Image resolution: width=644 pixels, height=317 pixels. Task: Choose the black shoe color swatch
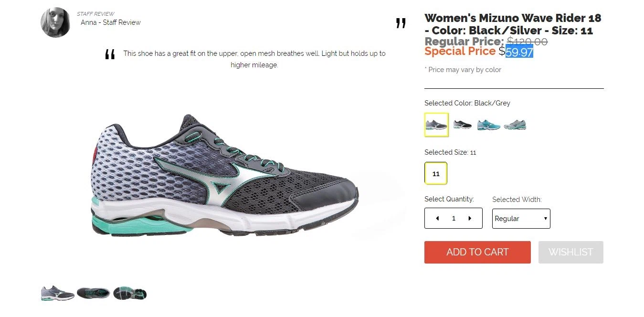[462, 125]
